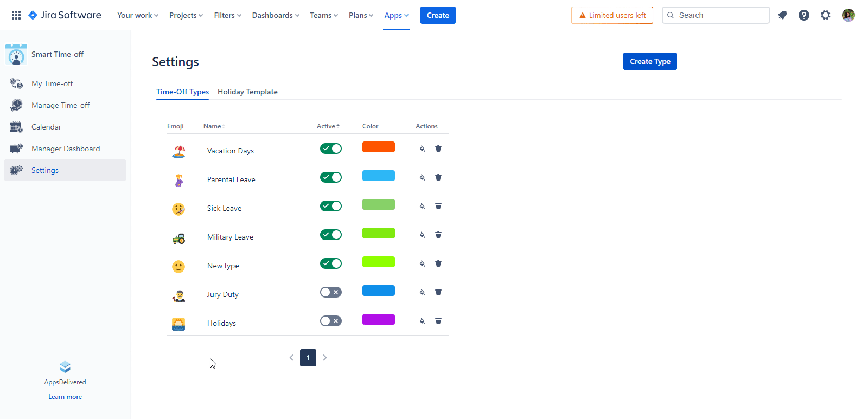Click into the Search field
Image resolution: width=868 pixels, height=419 pixels.
pos(720,15)
